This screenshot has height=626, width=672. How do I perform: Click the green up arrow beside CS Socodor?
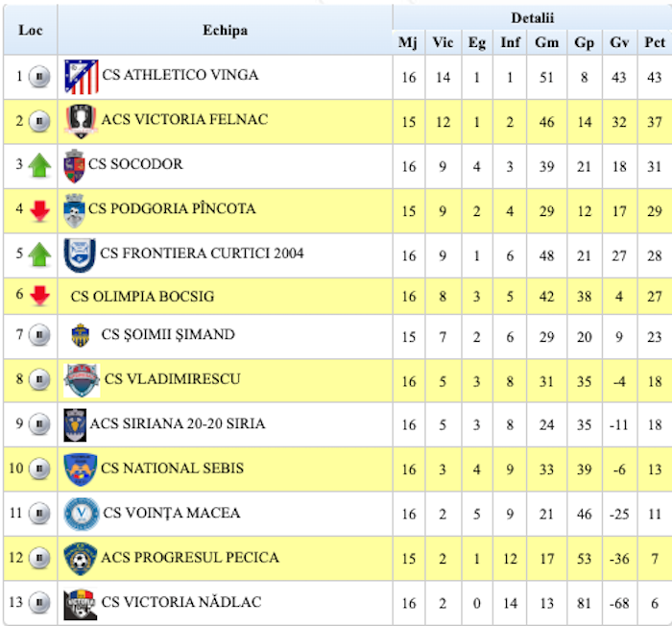(39, 166)
